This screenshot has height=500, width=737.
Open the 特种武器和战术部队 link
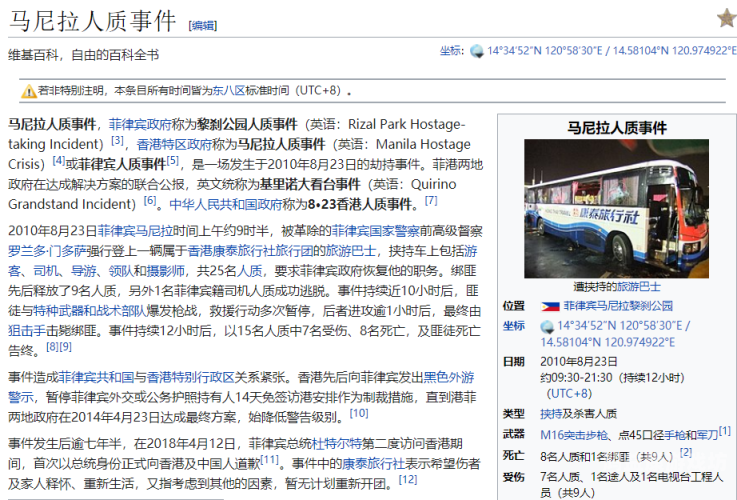90,311
